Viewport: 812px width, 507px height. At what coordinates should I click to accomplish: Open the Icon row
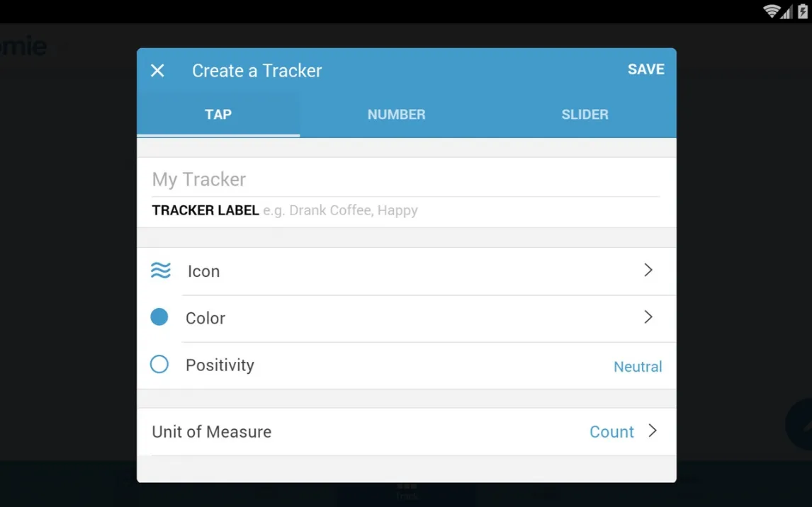click(x=204, y=271)
